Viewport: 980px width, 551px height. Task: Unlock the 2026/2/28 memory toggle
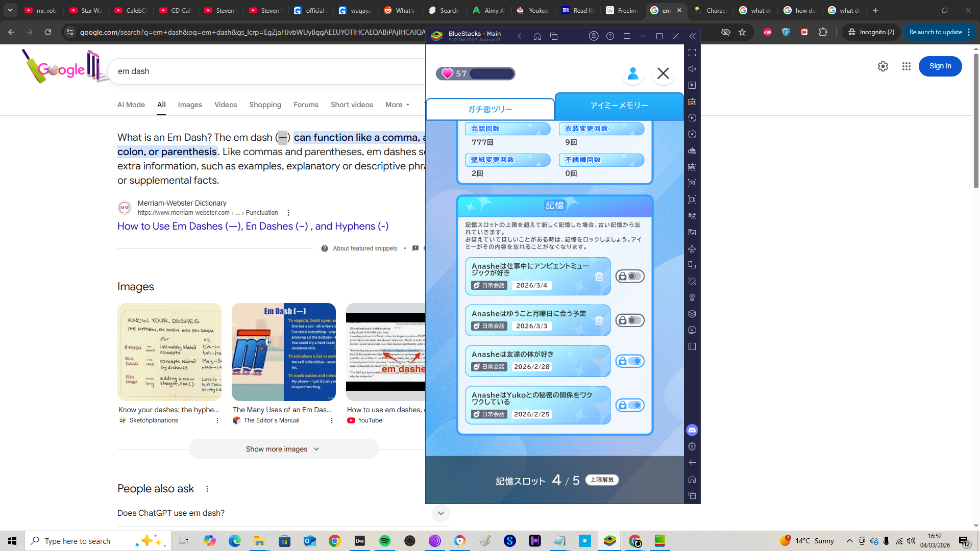click(x=630, y=361)
